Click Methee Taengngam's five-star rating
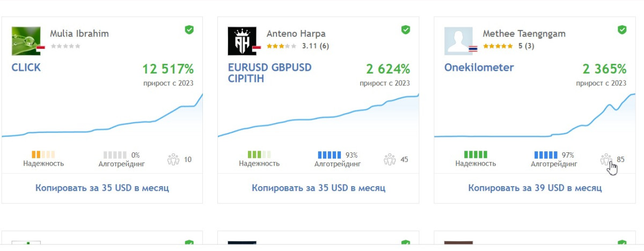This screenshot has width=644, height=251. (x=497, y=46)
